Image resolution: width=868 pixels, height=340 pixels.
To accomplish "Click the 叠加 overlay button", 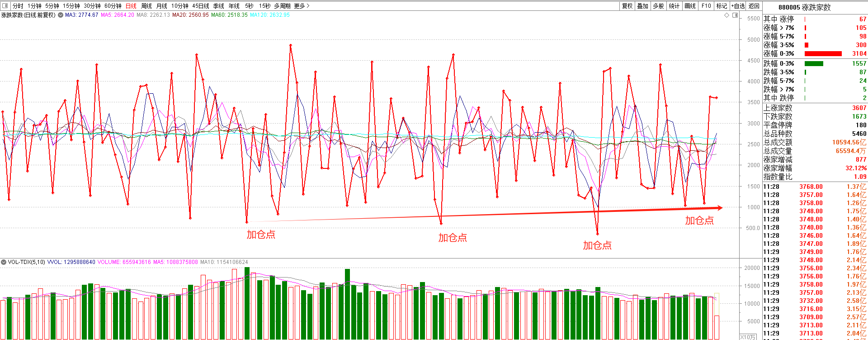I will (x=643, y=6).
